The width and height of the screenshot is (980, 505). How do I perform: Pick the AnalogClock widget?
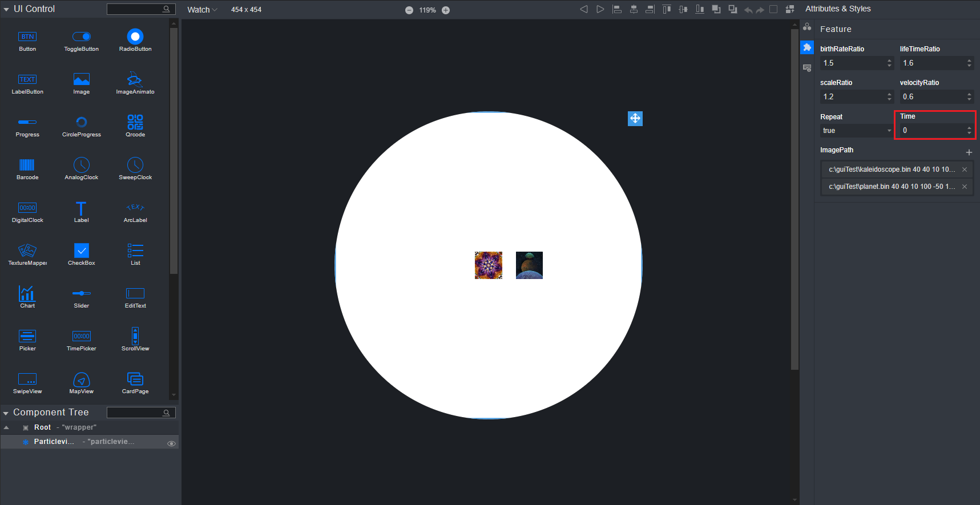(82, 168)
